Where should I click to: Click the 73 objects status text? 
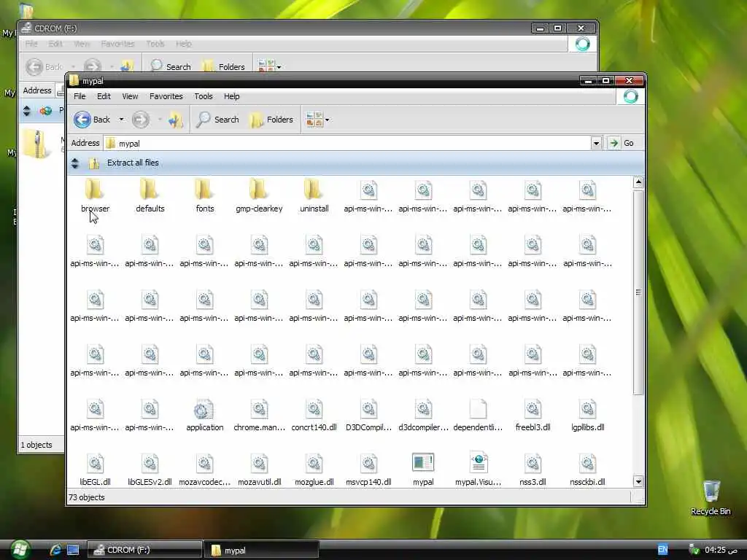pos(87,497)
